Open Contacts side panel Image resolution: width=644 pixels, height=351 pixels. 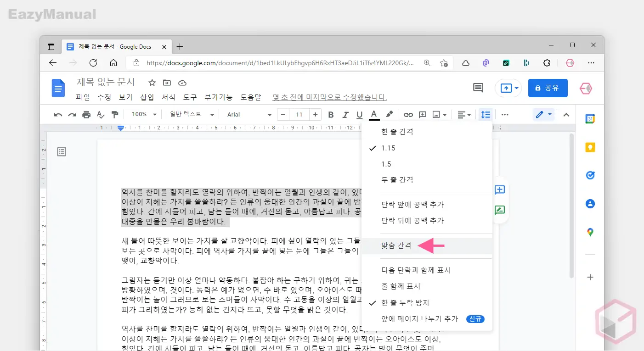pyautogui.click(x=590, y=204)
